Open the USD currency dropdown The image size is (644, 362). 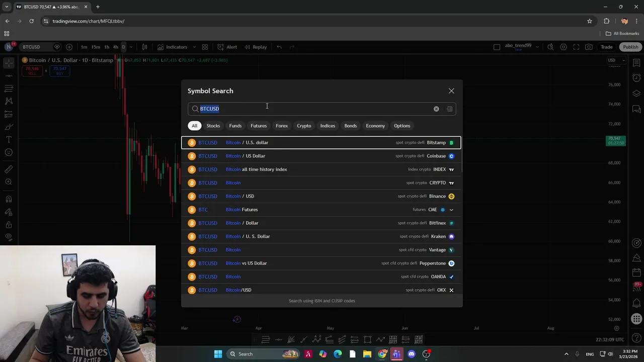pos(616,60)
